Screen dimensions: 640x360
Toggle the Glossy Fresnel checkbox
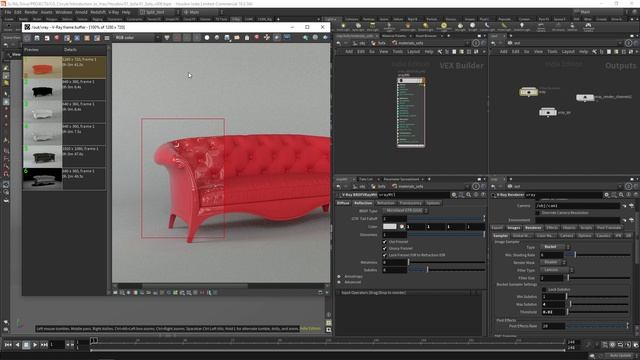(384, 248)
